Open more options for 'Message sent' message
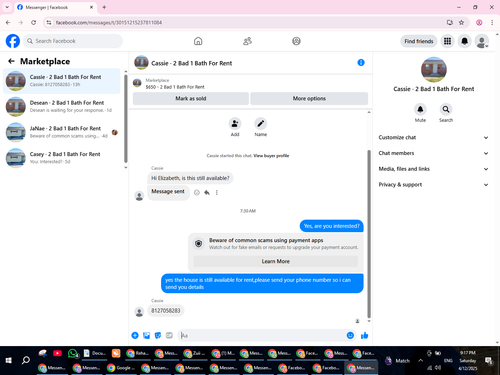500x375 pixels. point(217,192)
